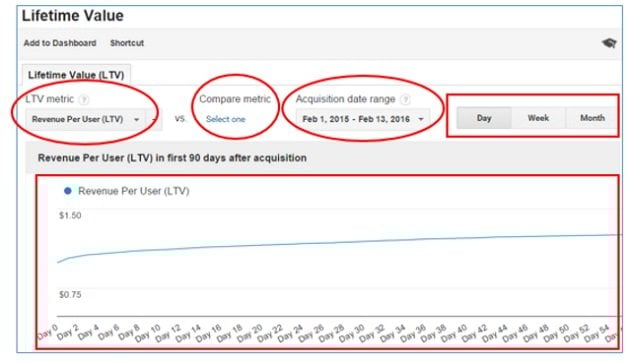Open help icon beside Acquisition date range
The height and width of the screenshot is (362, 630).
(405, 99)
